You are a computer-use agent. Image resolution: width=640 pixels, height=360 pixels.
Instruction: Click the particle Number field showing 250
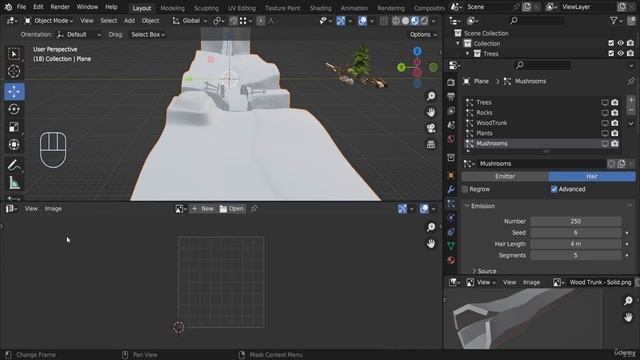pyautogui.click(x=576, y=221)
